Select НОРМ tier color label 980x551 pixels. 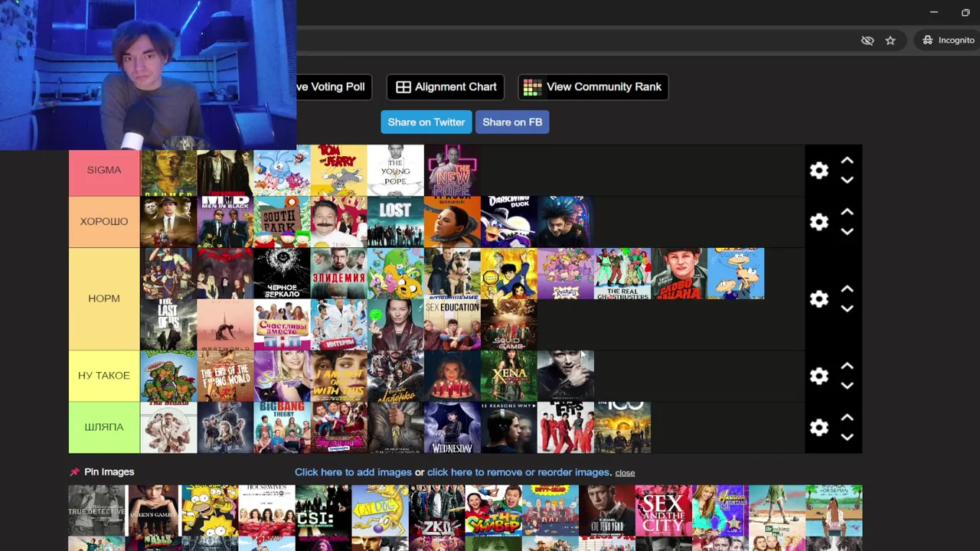coord(104,299)
